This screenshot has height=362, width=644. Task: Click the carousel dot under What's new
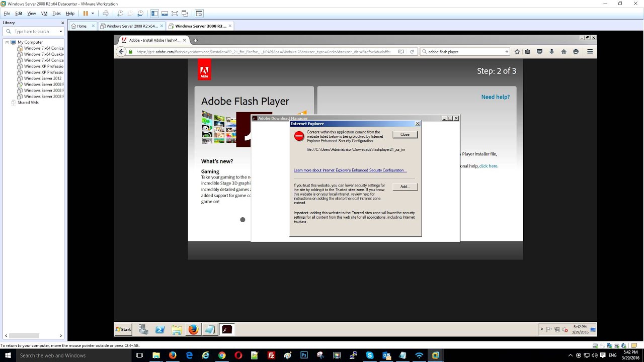(x=243, y=220)
